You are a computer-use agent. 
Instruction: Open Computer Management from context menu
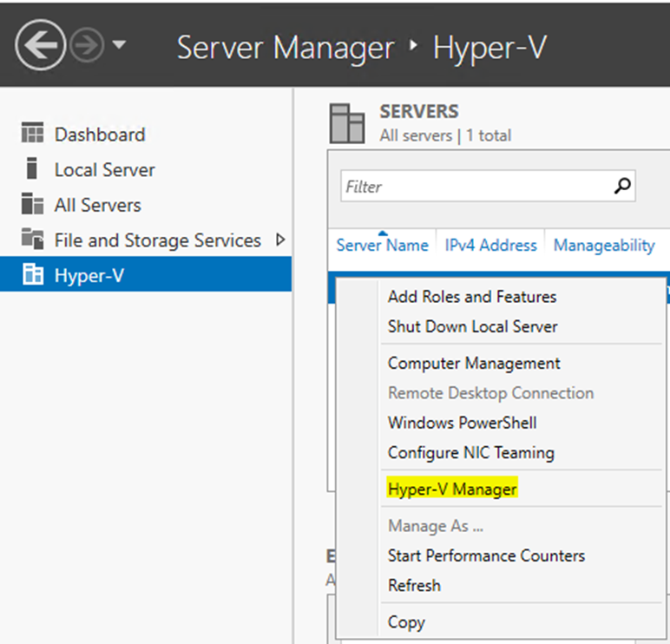(474, 364)
